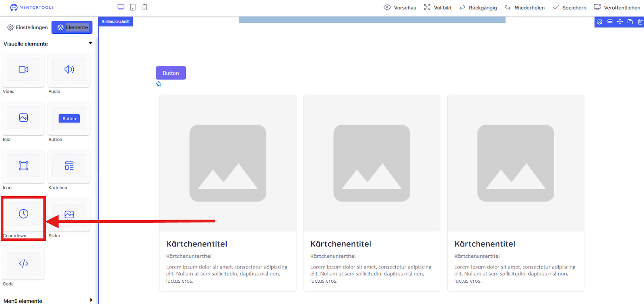
Task: Click middle card's Lorem ipsum paragraph
Action: 371,274
